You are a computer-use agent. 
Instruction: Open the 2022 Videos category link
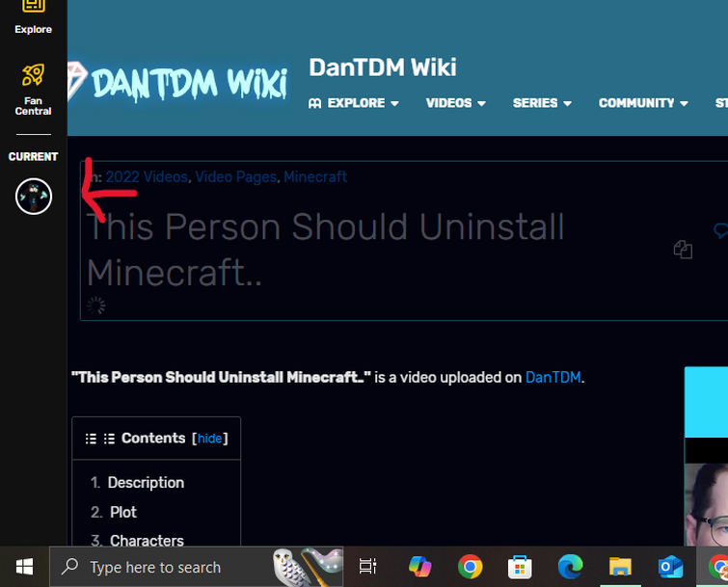[x=147, y=176]
